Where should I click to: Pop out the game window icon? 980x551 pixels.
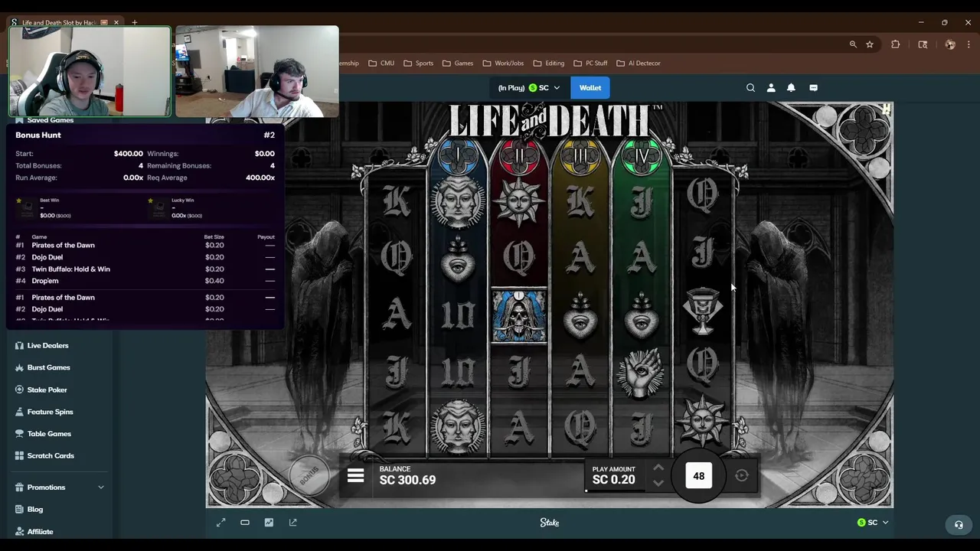tap(292, 523)
